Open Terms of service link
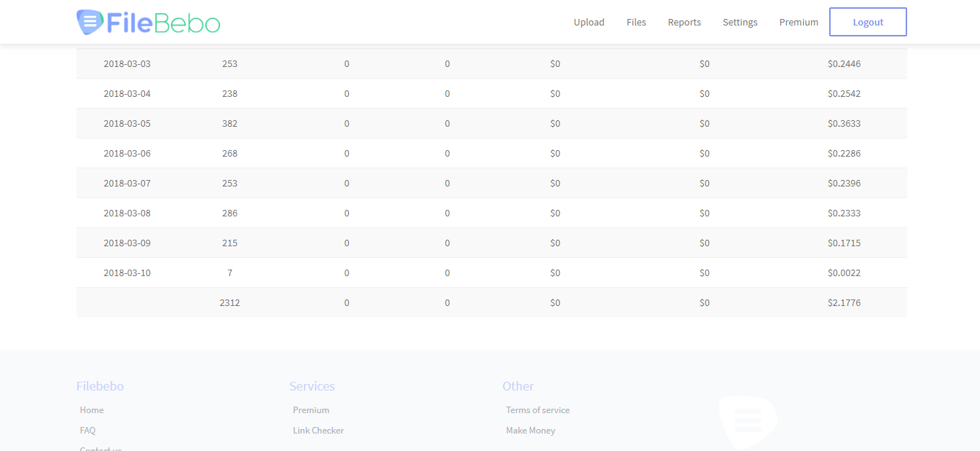This screenshot has height=451, width=980. pyautogui.click(x=538, y=410)
